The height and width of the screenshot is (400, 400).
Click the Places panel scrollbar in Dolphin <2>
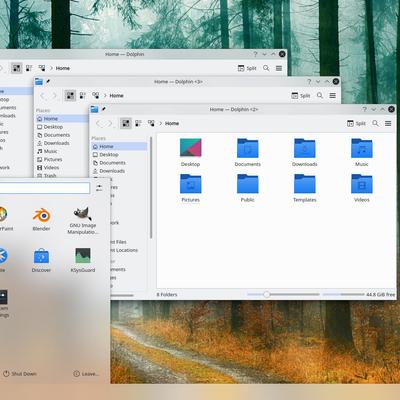pyautogui.click(x=151, y=187)
